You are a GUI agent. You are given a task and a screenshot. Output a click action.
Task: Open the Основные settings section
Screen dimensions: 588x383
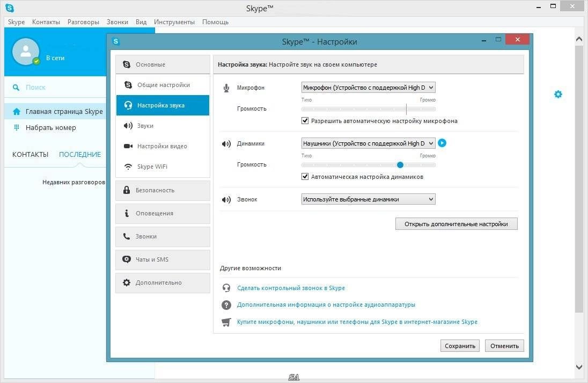coord(163,64)
